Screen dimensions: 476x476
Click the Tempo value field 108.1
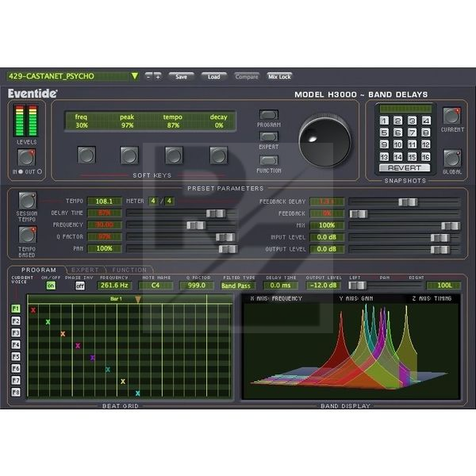click(105, 202)
